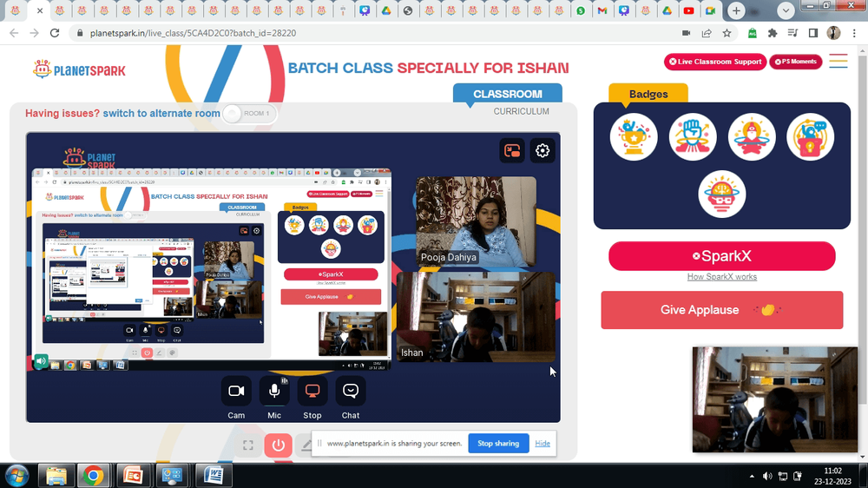
Task: Open Windows Start menu
Action: point(17,476)
